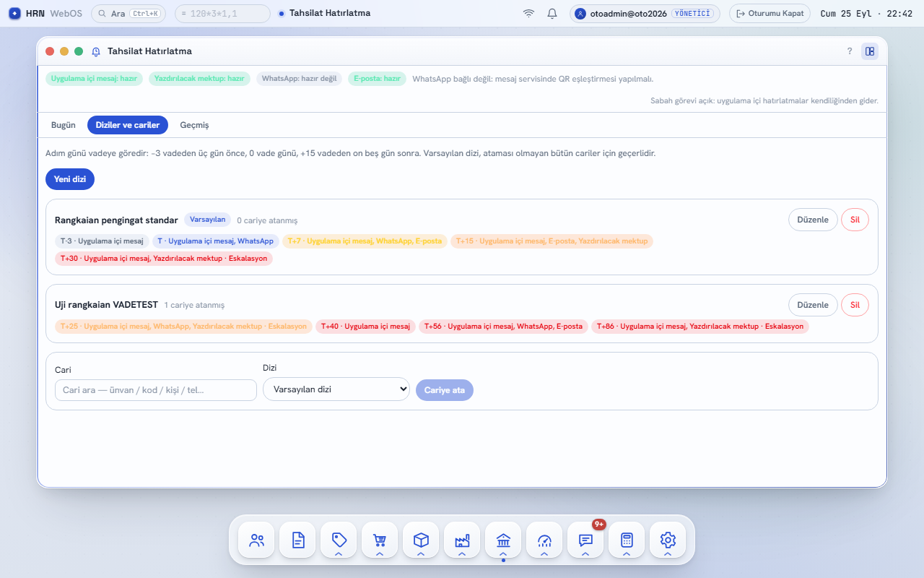Click the window layout icon in title bar
The image size is (924, 578).
tap(870, 51)
